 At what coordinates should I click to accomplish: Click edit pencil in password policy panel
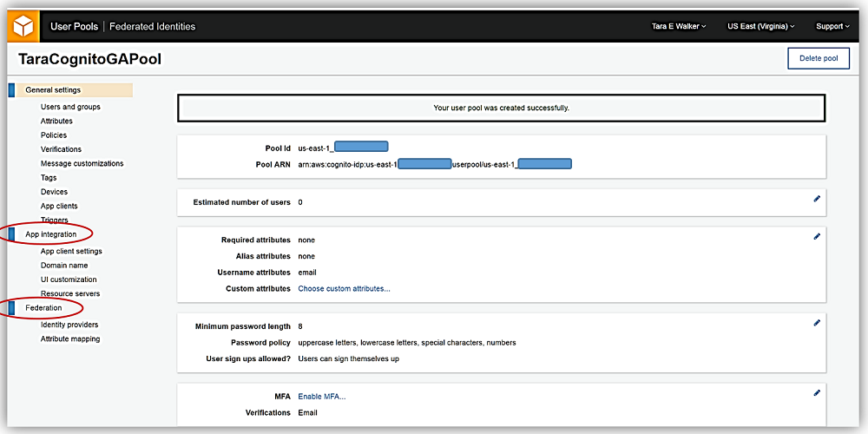tap(816, 323)
